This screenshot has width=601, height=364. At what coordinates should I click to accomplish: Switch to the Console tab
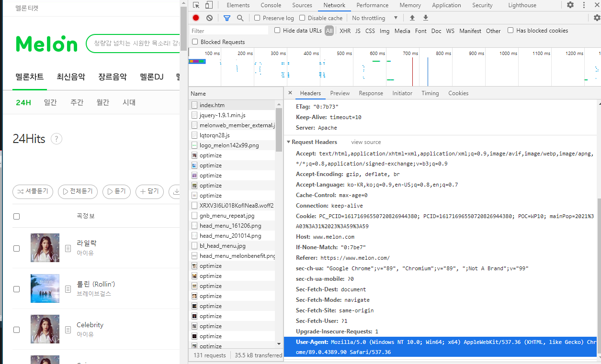[x=271, y=5]
